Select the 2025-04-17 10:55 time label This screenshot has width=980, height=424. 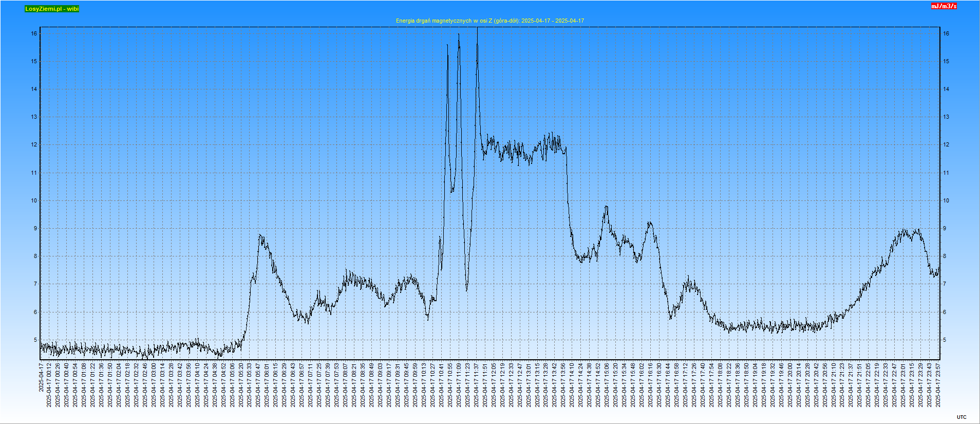[x=450, y=385]
